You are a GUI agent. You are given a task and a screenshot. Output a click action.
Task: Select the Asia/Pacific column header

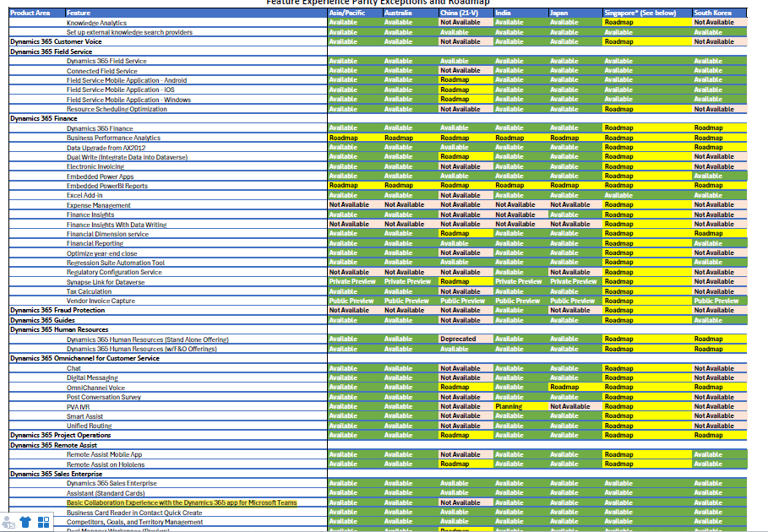point(355,13)
